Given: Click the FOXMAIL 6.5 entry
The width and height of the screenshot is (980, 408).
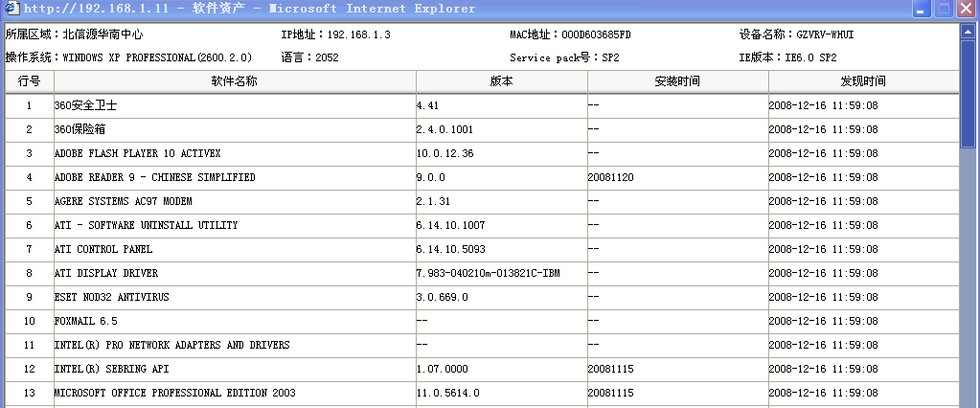Looking at the screenshot, I should click(85, 321).
